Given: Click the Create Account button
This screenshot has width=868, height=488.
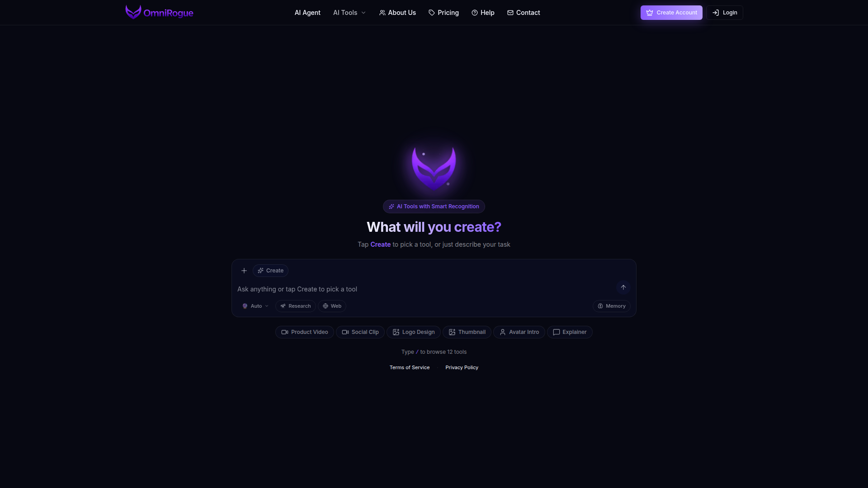Looking at the screenshot, I should [x=671, y=13].
